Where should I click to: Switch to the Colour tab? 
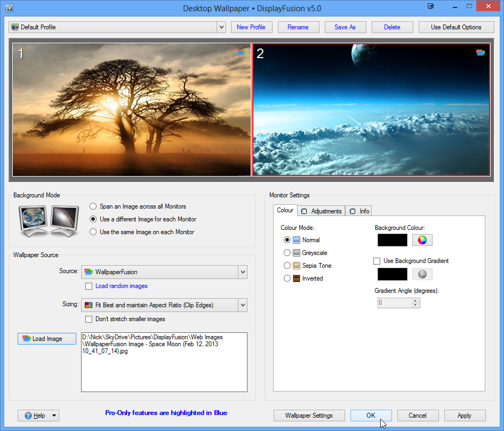point(285,210)
